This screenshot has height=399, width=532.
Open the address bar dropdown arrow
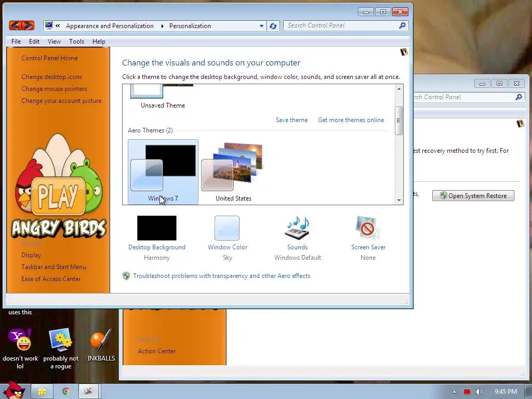[x=261, y=26]
